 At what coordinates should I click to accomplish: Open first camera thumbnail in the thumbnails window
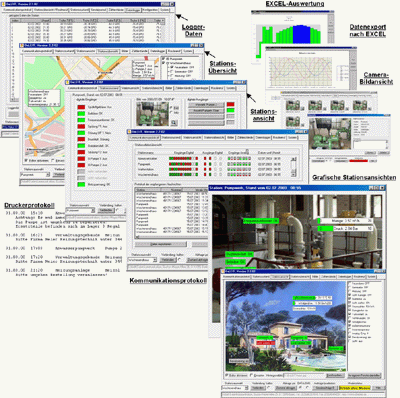293,105
